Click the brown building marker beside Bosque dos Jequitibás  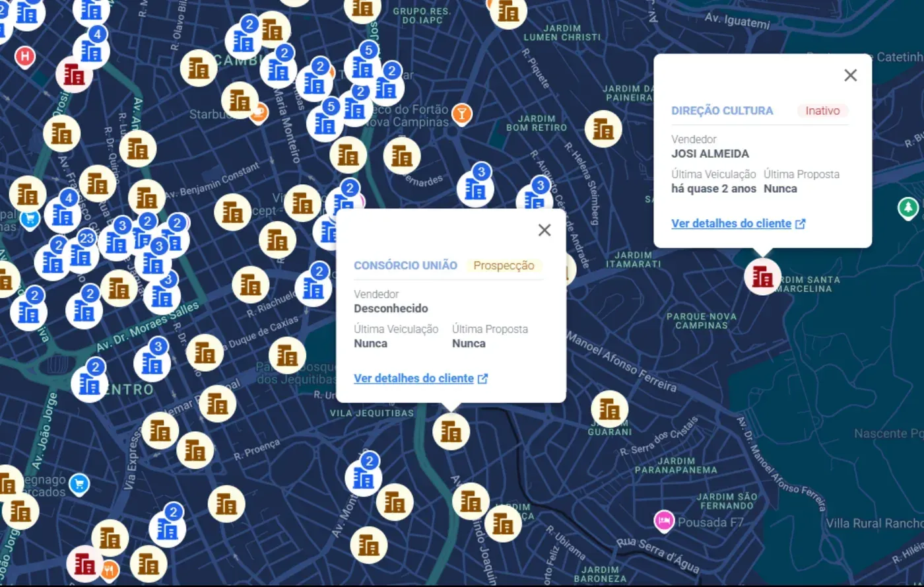click(287, 356)
